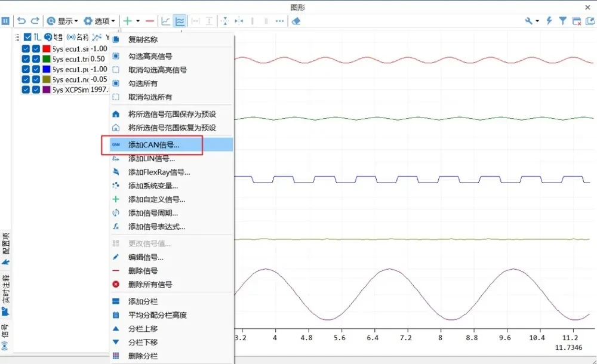Toggle the header select-all checkbox

tap(27, 37)
